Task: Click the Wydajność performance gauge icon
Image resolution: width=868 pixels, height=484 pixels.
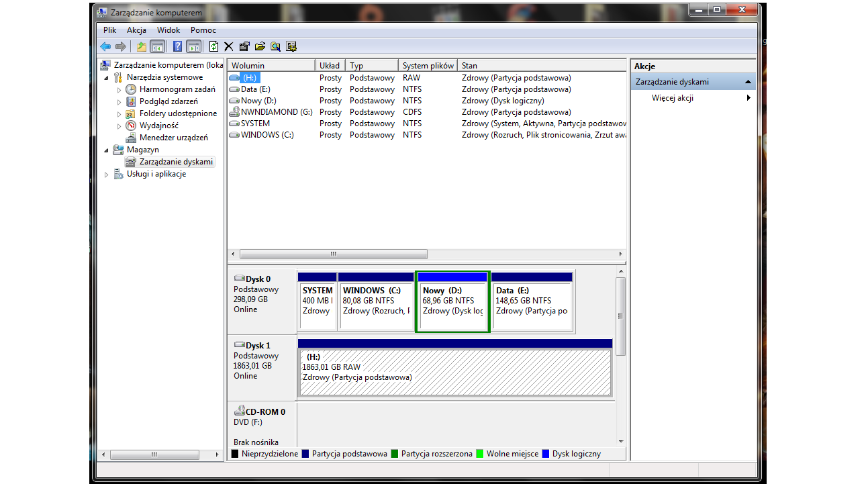Action: [x=131, y=126]
